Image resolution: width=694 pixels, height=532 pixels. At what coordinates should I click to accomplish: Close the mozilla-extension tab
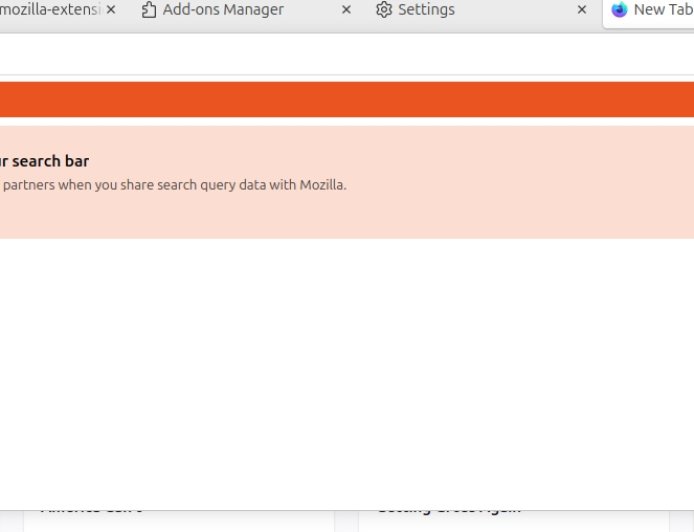(111, 10)
